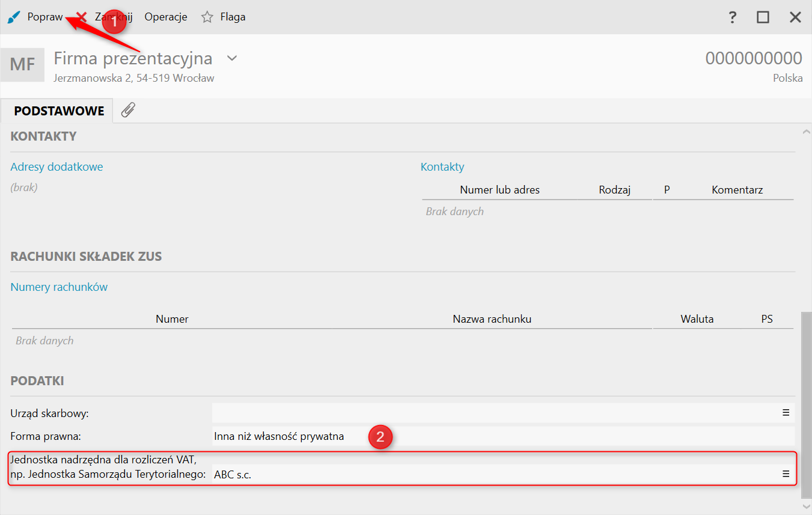The image size is (812, 515).
Task: Click the Numery rachunków link
Action: 59,287
